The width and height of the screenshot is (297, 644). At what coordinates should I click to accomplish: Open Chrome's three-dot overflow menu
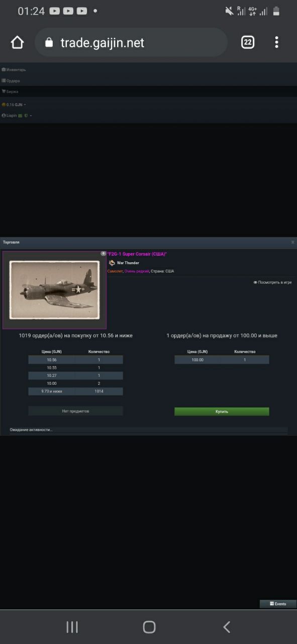point(276,42)
